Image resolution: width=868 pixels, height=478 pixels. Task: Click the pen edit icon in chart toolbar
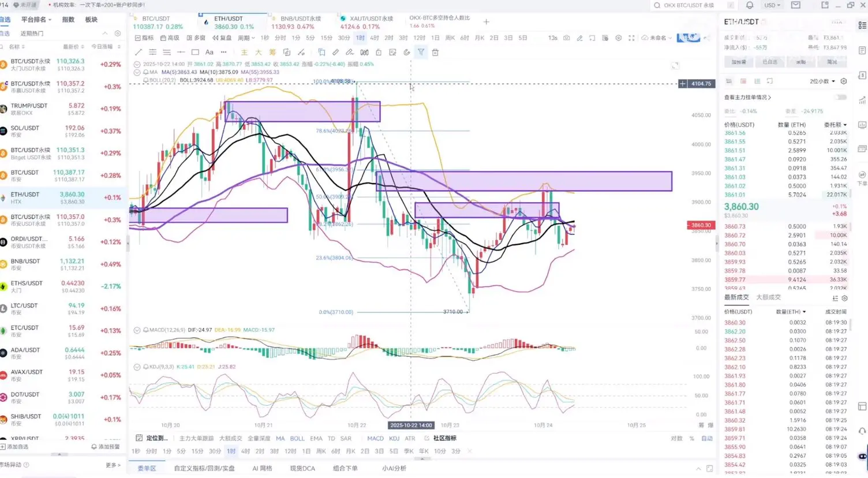coord(579,38)
